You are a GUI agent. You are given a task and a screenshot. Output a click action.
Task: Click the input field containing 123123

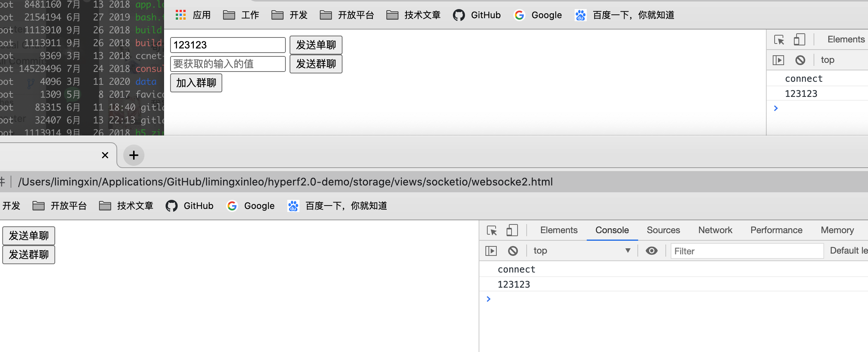(228, 45)
